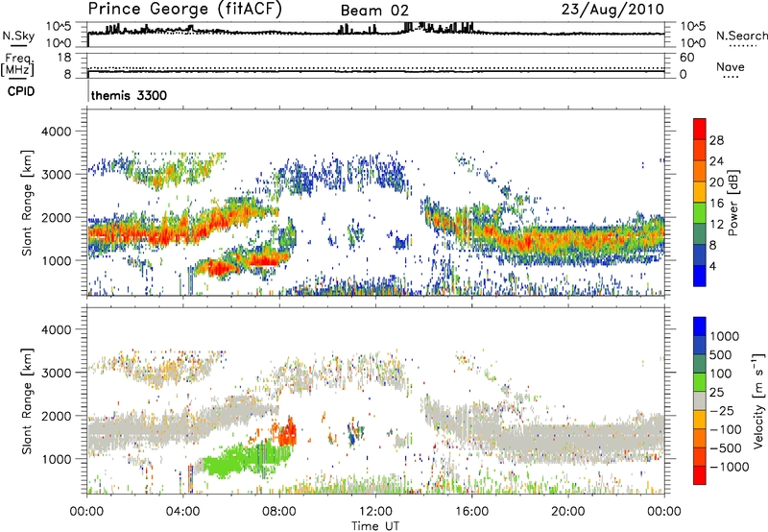
Task: Select the "20:00" time tick label
Action: 568,512
